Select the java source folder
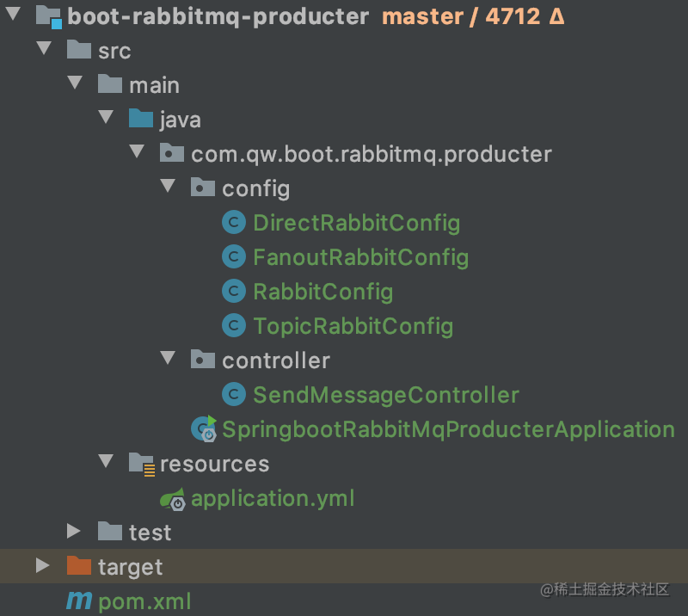Screen dimensions: 688x616 click(x=180, y=120)
